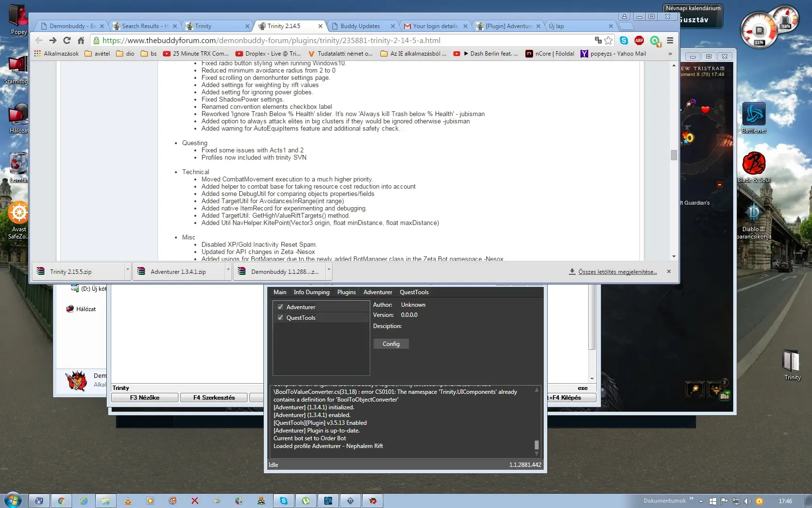812x508 pixels.
Task: Click the web page vertical scrollbar thumb
Action: coord(674,155)
